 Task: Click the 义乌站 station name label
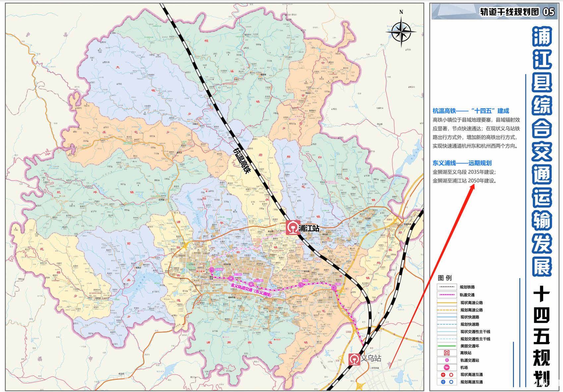coord(371,358)
